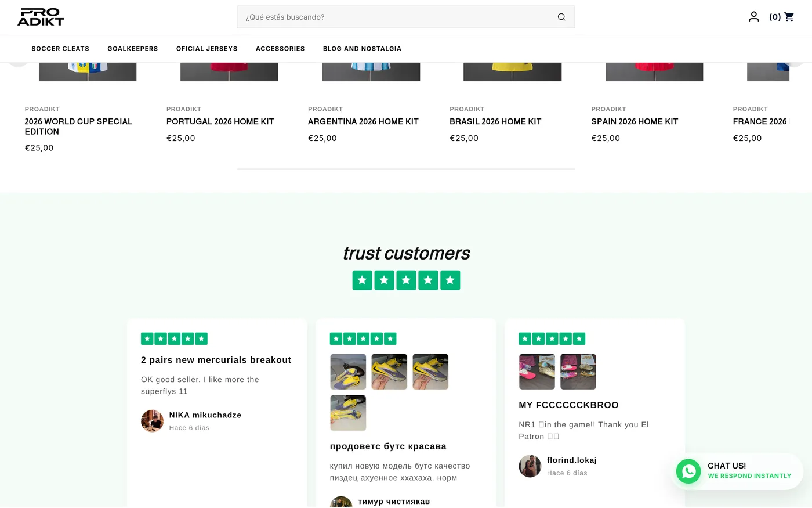This screenshot has height=508, width=812.
Task: Open the Soccer Cleats menu
Action: coord(60,49)
